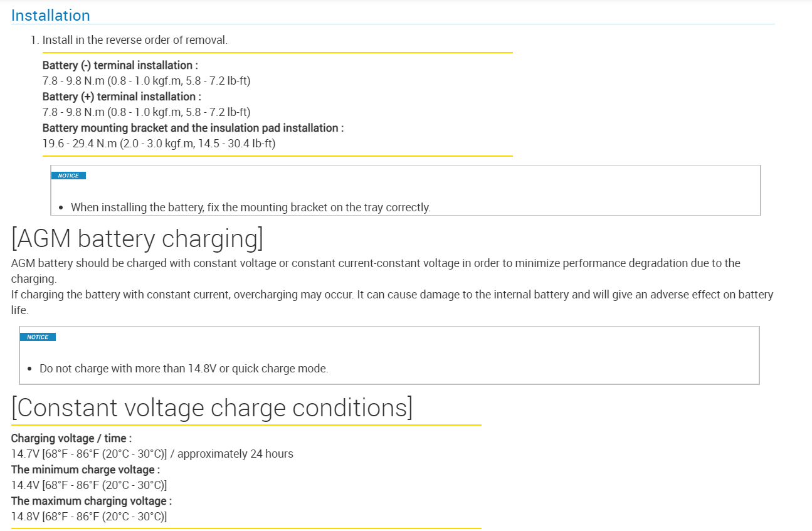
Task: Click the "Battery (+) terminal installation" label
Action: [122, 97]
